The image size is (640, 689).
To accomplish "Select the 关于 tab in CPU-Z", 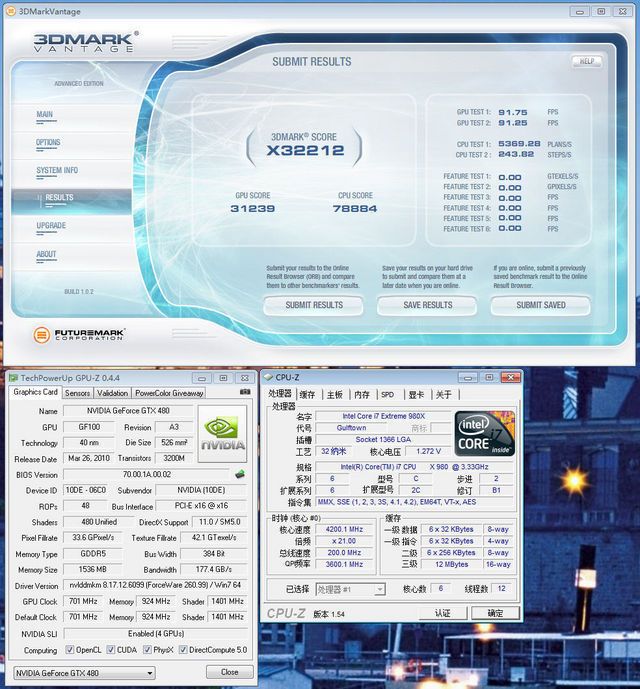I will point(444,395).
